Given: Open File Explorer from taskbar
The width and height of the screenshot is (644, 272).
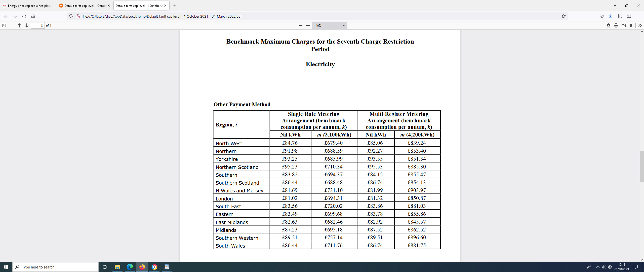Looking at the screenshot, I should [x=117, y=267].
